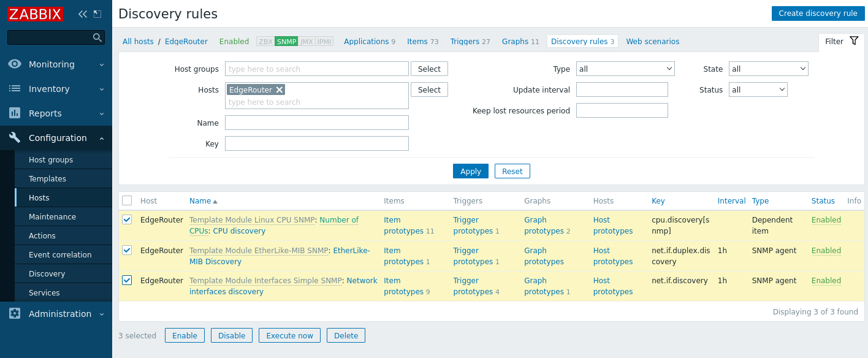Open the Status dropdown
Image resolution: width=868 pixels, height=358 pixels.
point(758,89)
